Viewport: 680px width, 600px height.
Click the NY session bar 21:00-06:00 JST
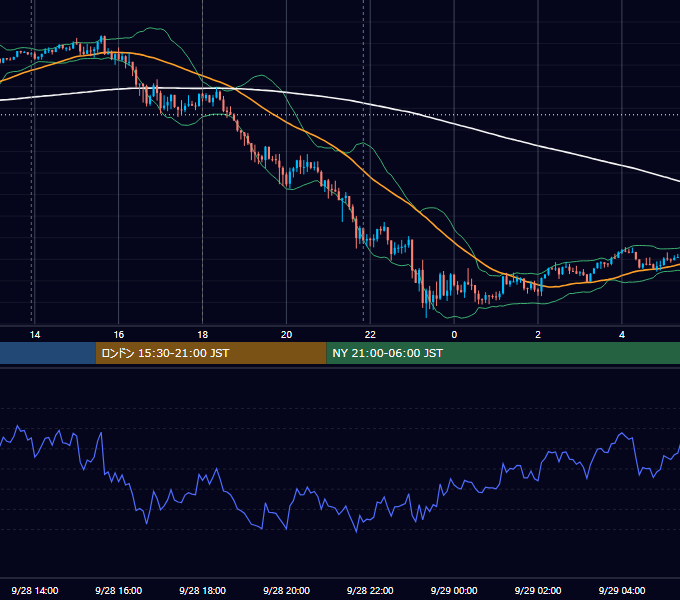(503, 353)
